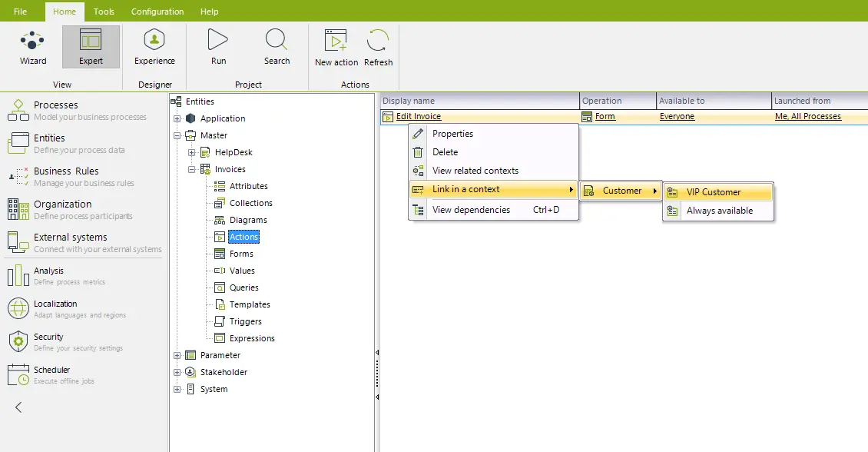Collapse the Invoices tree node
The height and width of the screenshot is (452, 868).
(191, 169)
